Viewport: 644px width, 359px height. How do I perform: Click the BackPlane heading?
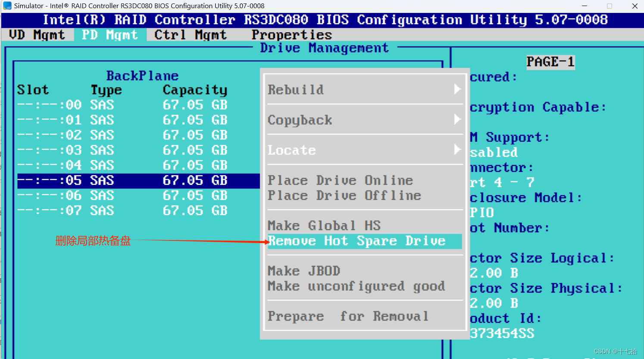coord(142,76)
